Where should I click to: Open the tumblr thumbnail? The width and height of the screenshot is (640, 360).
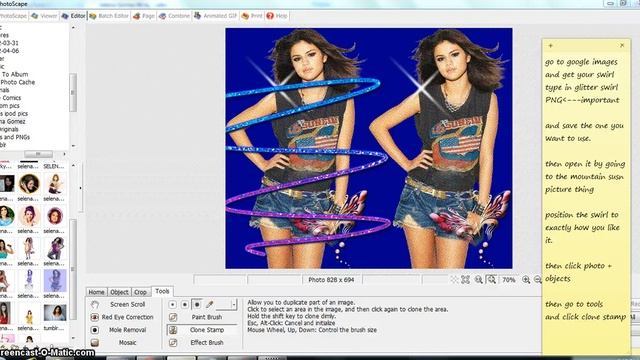55,313
